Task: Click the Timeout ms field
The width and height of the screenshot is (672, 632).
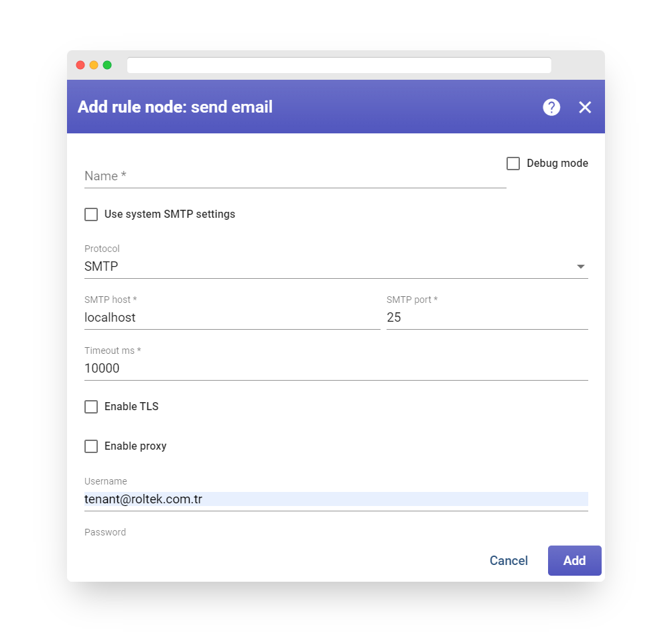Action: pyautogui.click(x=336, y=369)
